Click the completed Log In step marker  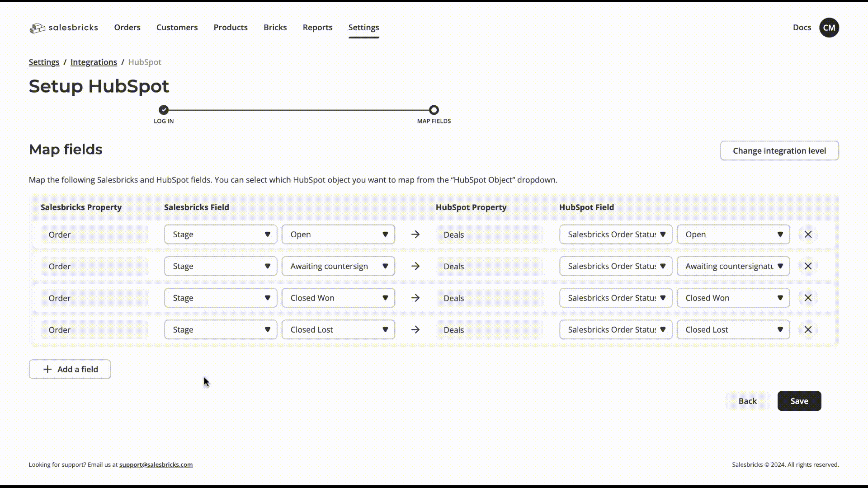(x=164, y=110)
